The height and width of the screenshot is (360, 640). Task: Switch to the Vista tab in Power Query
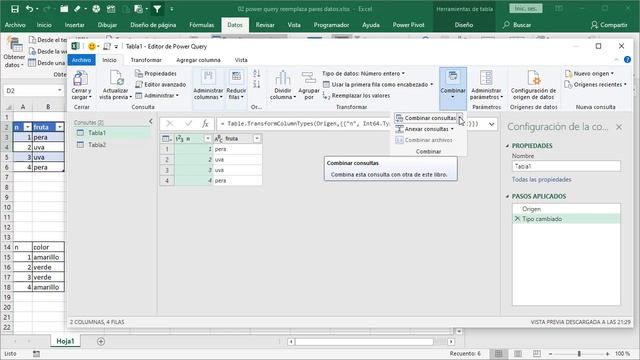click(241, 60)
